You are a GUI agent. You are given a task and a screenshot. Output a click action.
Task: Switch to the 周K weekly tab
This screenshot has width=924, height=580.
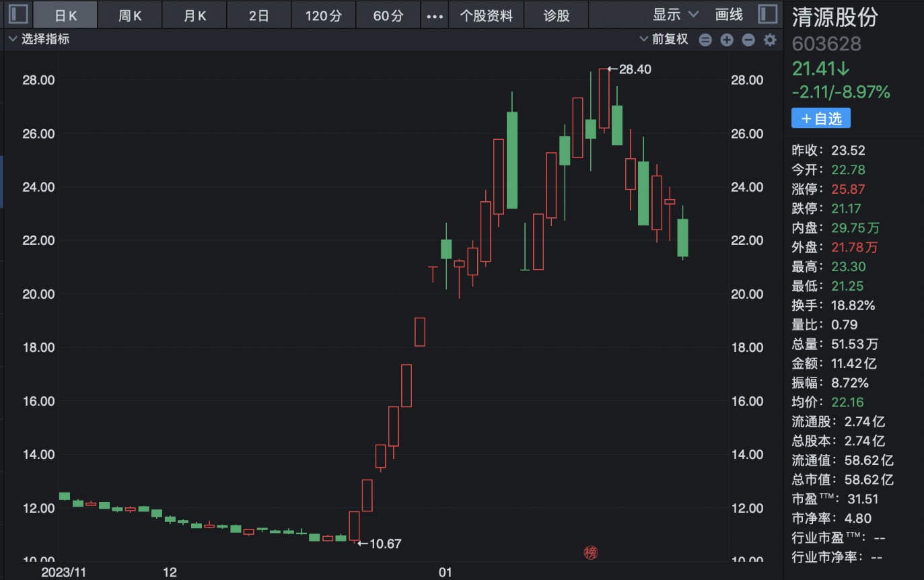[x=130, y=15]
